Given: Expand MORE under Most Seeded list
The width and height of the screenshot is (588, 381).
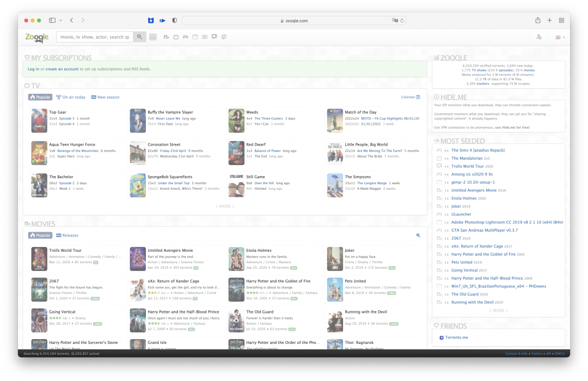Looking at the screenshot, I should point(499,311).
